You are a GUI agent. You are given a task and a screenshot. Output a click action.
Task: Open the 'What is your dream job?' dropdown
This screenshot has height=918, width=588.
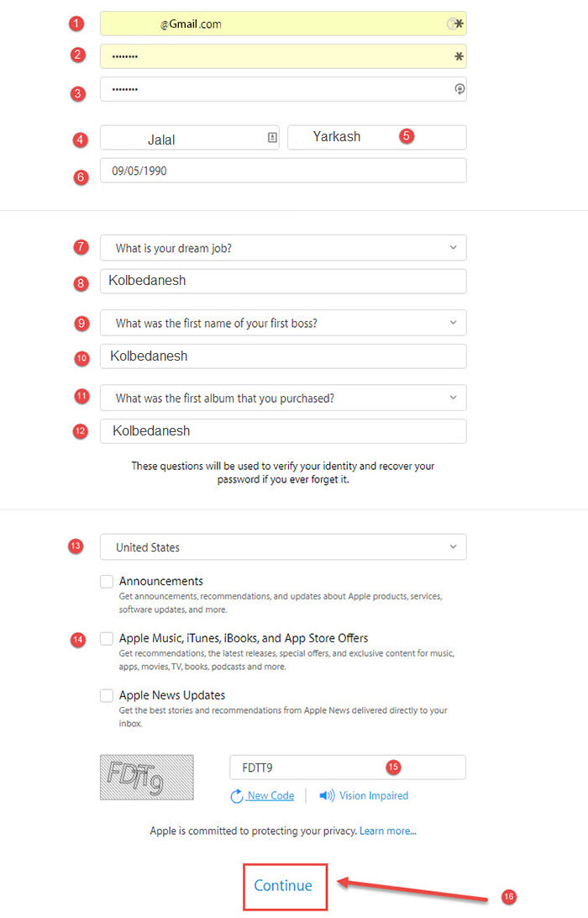pos(283,248)
